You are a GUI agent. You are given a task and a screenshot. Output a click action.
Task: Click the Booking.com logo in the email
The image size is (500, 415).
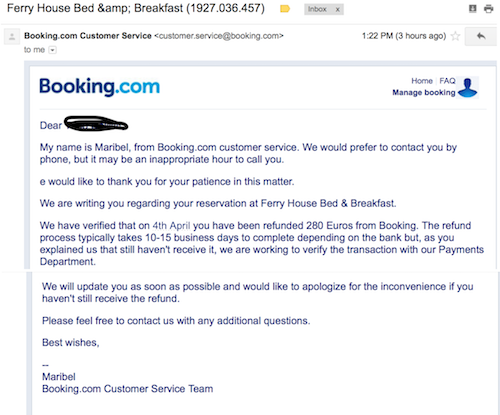pos(99,87)
